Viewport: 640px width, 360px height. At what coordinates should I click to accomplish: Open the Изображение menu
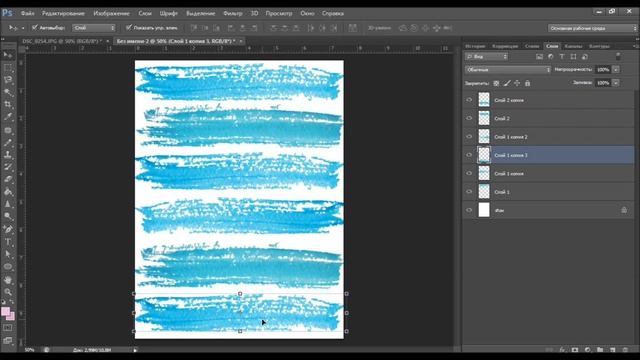pos(111,13)
